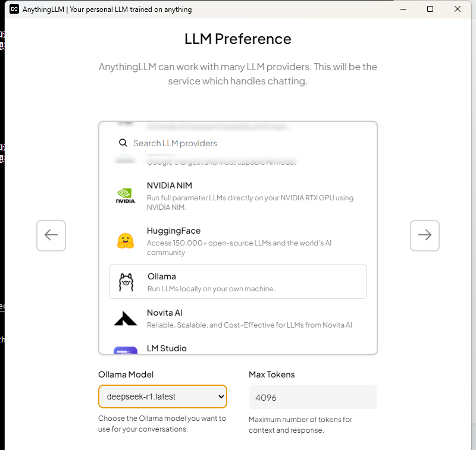Viewport: 476px width, 450px height.
Task: Click the NVIDIA logo icon
Action: pyautogui.click(x=126, y=196)
